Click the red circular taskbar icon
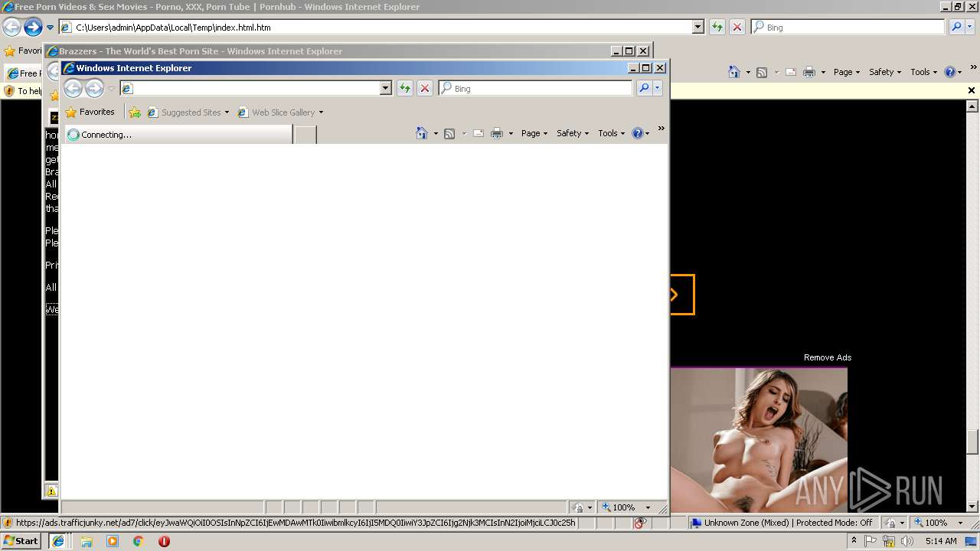980x551 pixels. (x=164, y=541)
